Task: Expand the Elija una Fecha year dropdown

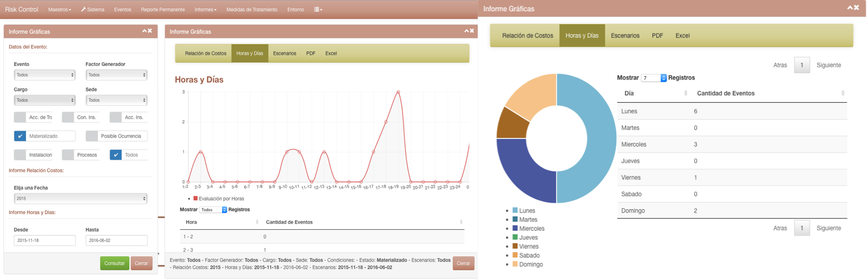Action: click(x=80, y=199)
